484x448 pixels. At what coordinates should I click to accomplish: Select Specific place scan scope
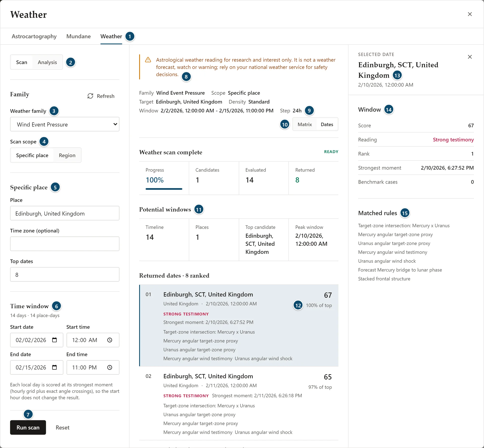click(x=32, y=155)
